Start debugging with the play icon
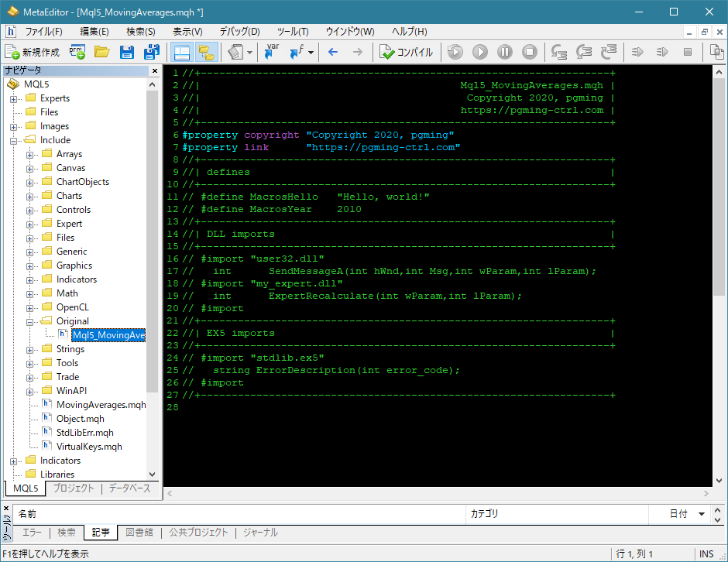728x562 pixels. (480, 52)
